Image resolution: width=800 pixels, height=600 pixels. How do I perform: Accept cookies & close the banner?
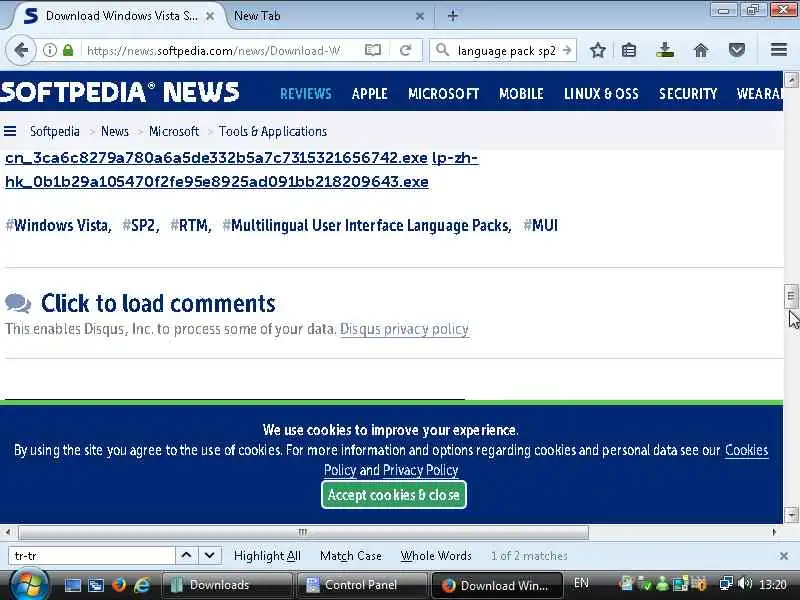pos(394,495)
